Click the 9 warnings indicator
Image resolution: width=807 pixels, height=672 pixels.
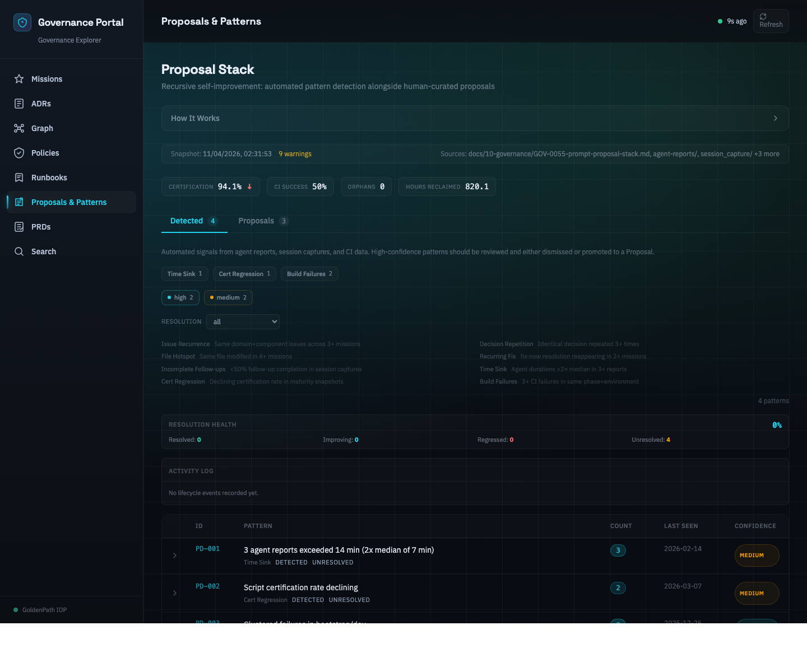[295, 153]
